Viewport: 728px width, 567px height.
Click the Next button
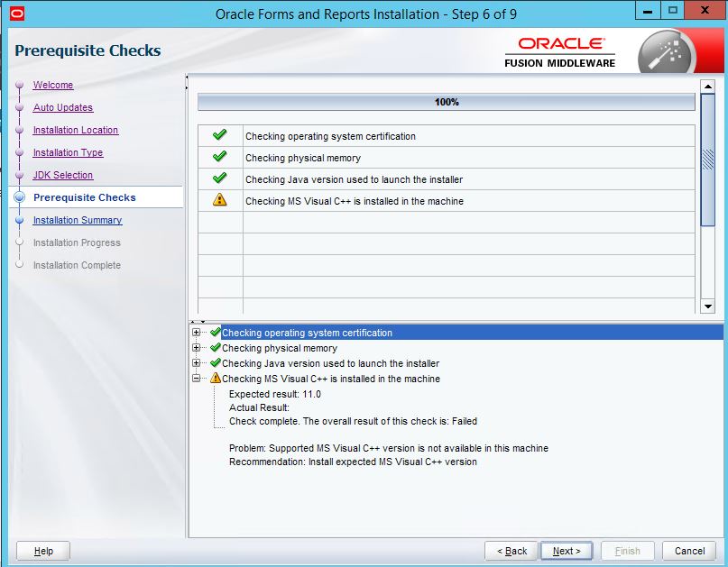pyautogui.click(x=566, y=550)
